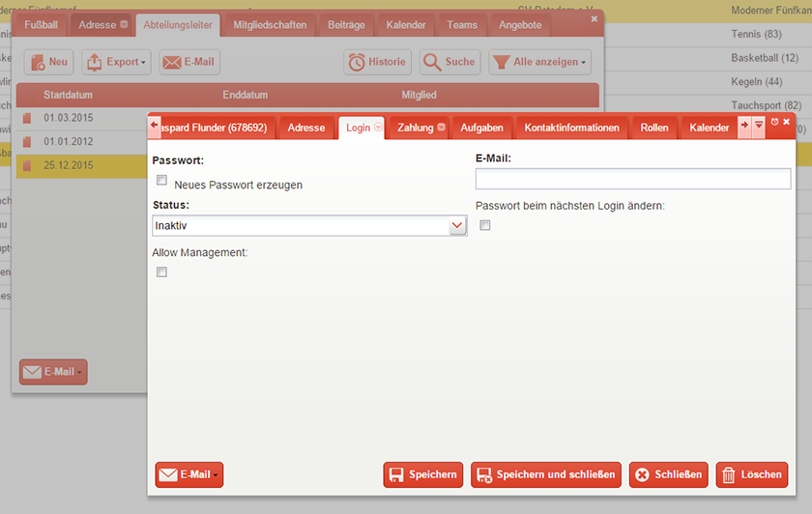Open the Mitgliedschaften tab
Screen dimensions: 812x514
click(x=270, y=25)
